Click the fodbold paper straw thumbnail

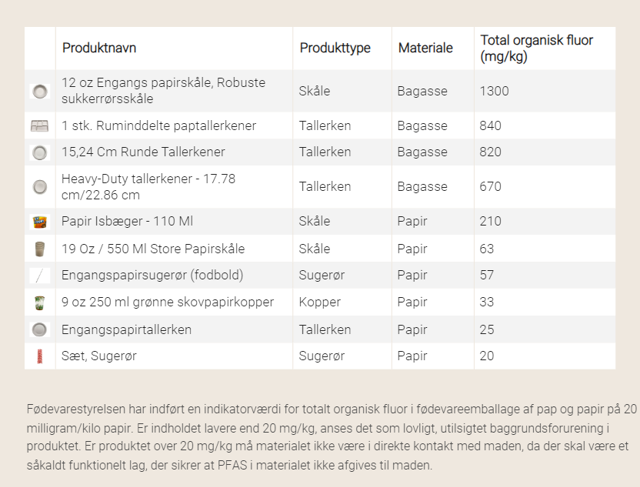coord(40,276)
